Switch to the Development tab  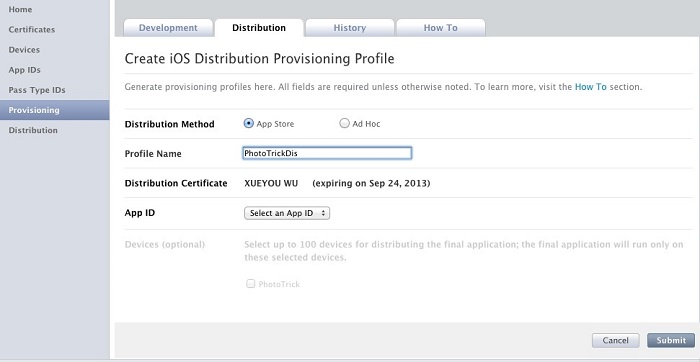pyautogui.click(x=168, y=28)
